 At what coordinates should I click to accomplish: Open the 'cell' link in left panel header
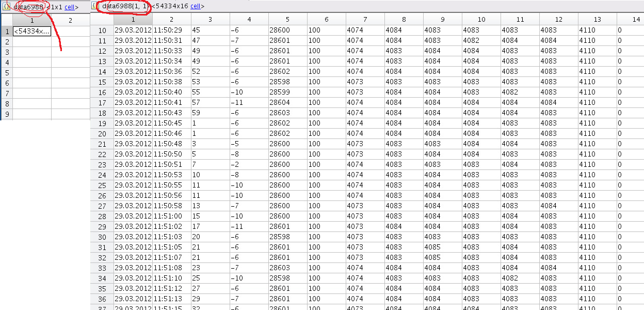point(71,7)
